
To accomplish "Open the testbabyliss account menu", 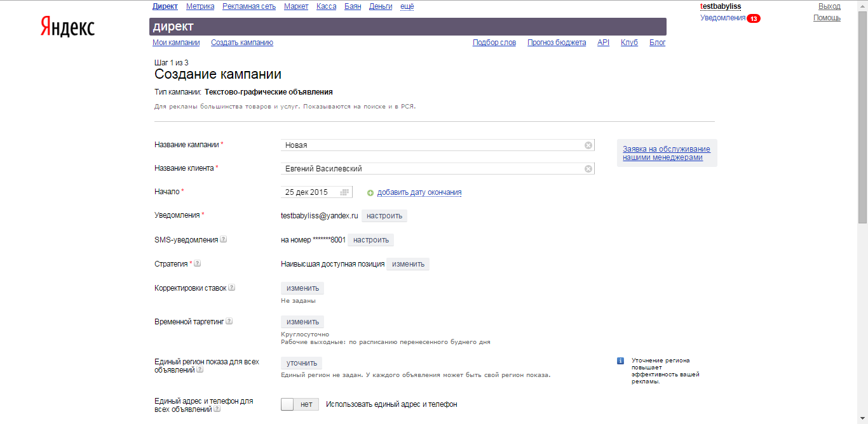I will 721,6.
